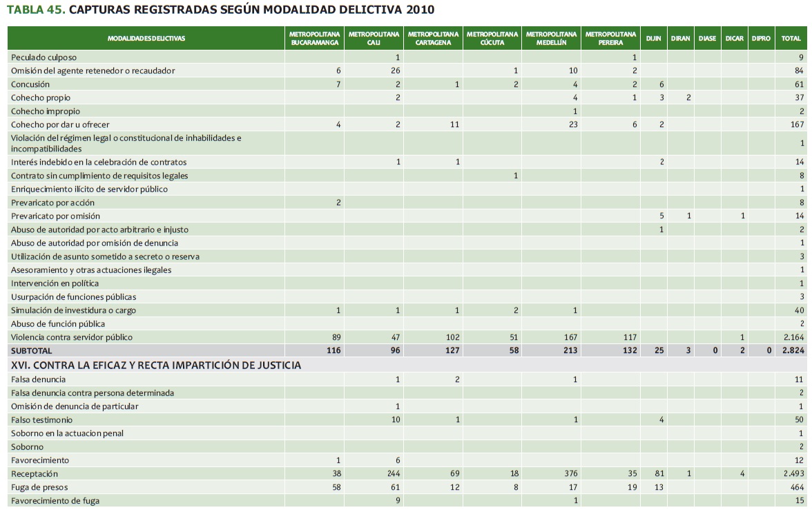Select the 'TOTAL' column header
The width and height of the screenshot is (812, 510).
(x=791, y=39)
